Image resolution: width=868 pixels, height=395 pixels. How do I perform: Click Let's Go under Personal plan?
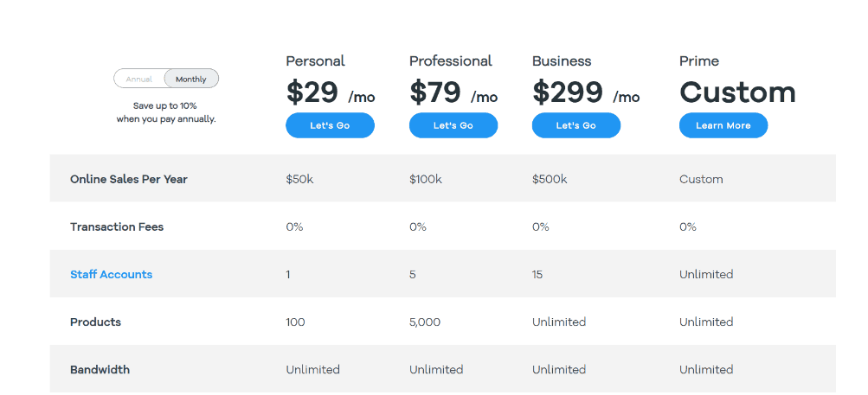coord(330,125)
